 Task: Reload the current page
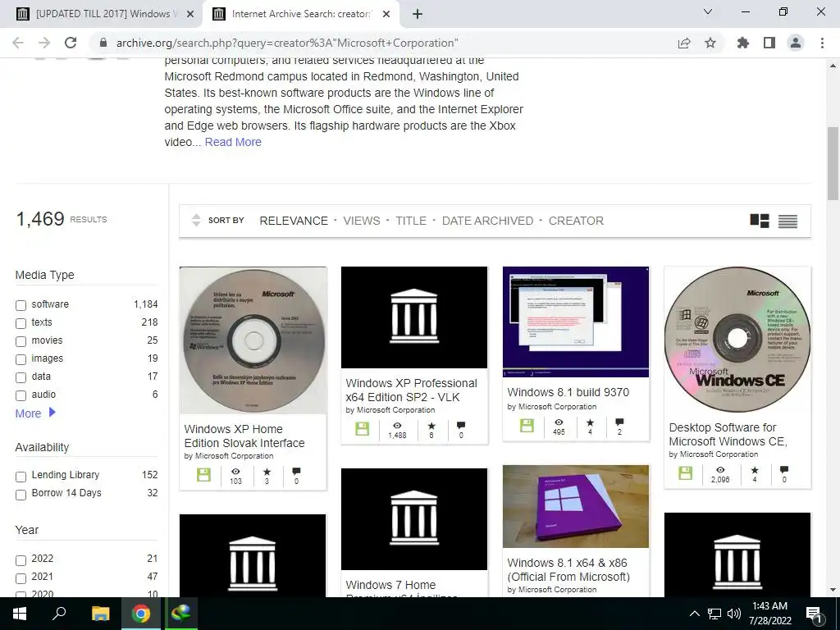71,43
